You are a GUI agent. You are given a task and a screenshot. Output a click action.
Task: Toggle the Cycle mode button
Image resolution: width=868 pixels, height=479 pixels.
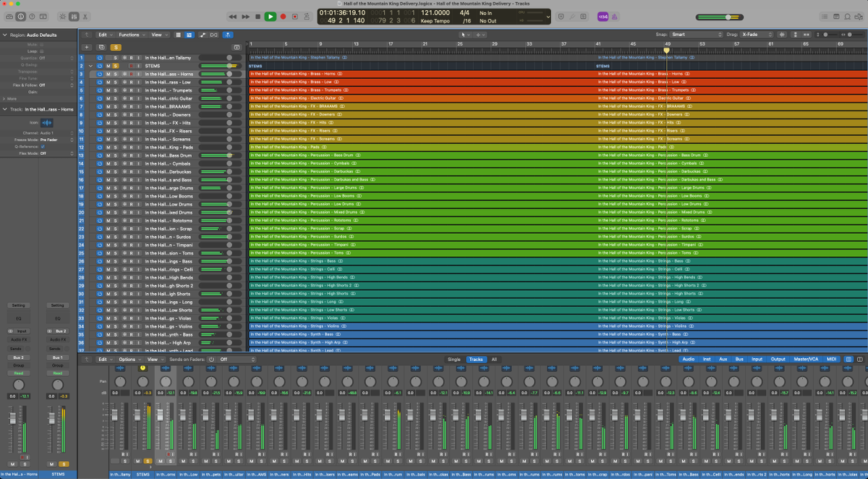[x=307, y=17]
